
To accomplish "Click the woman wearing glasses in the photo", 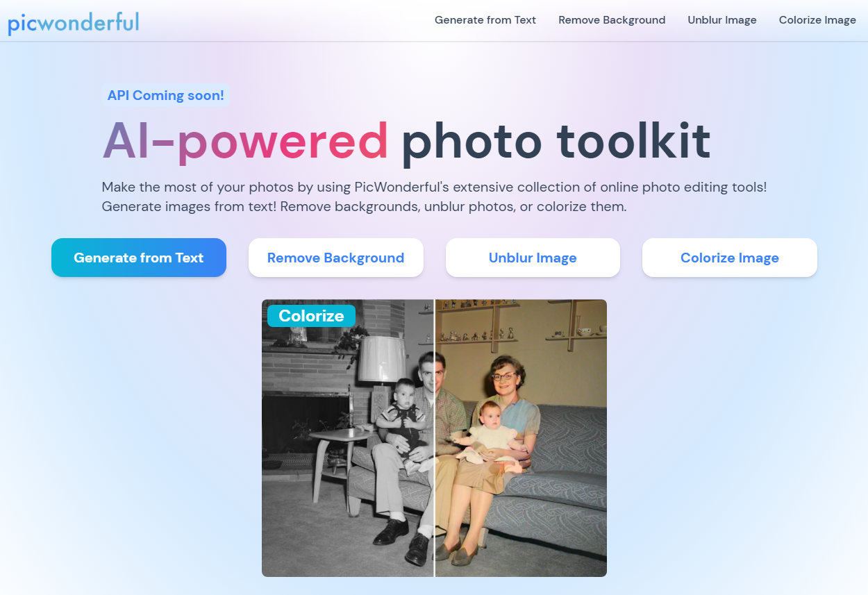I will (505, 417).
